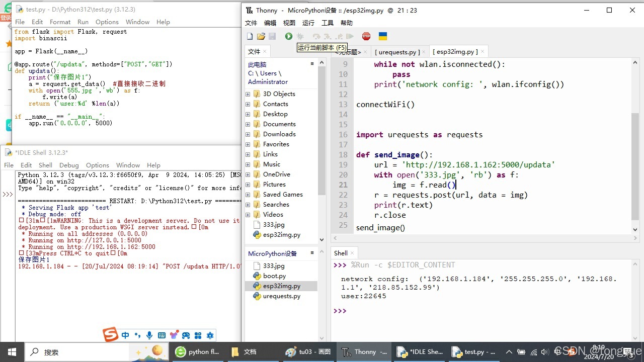Open Thonny 工具 menu
644x362 pixels.
click(328, 23)
